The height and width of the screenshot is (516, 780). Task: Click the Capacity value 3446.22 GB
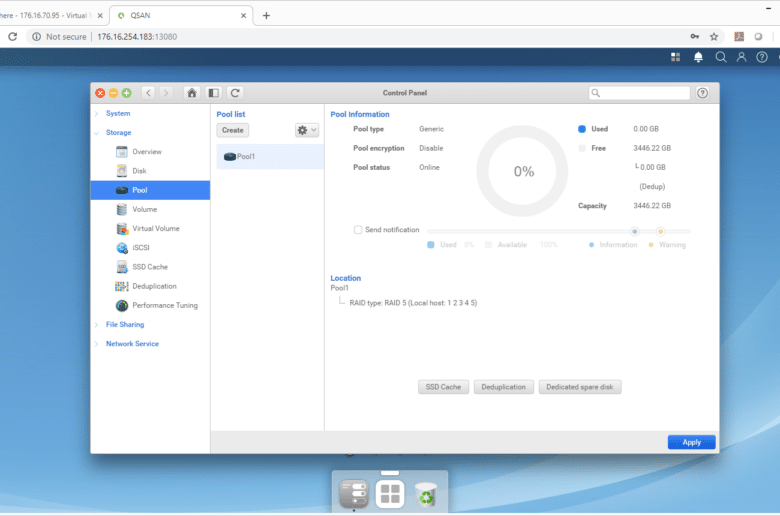[652, 206]
